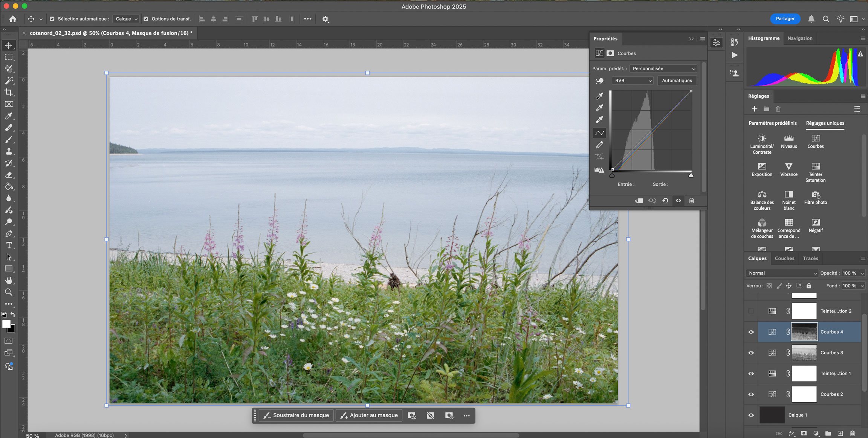Select the Crop tool
Image resolution: width=868 pixels, height=438 pixels.
click(x=8, y=92)
